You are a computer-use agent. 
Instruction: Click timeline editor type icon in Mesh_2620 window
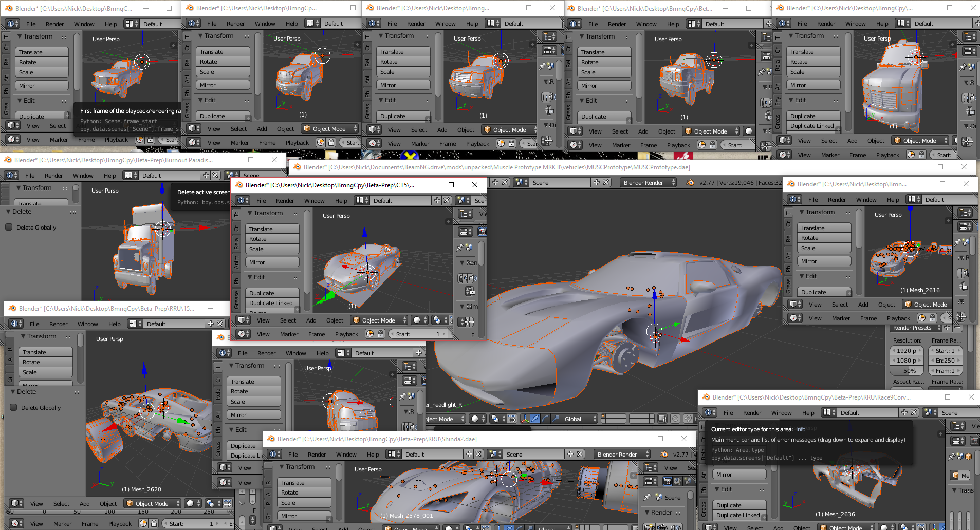16,523
